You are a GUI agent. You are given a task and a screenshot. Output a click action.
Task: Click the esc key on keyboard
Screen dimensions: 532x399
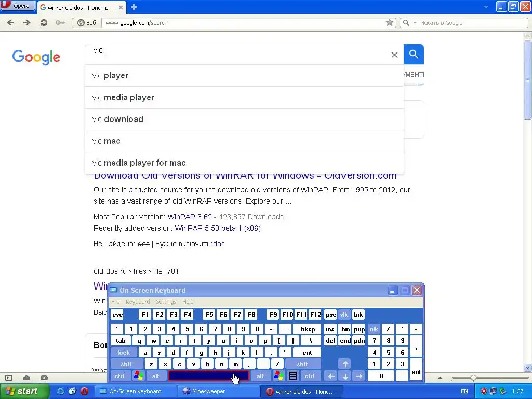(117, 314)
